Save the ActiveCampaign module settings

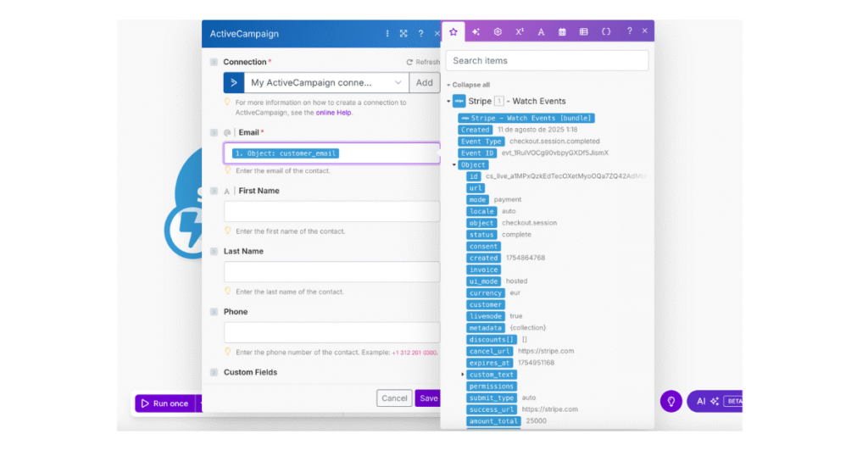[428, 398]
